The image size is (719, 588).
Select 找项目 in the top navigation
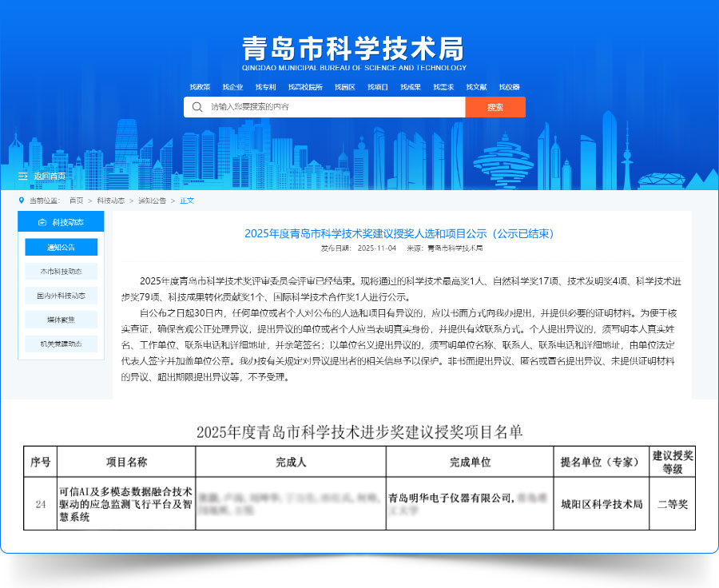pos(376,87)
